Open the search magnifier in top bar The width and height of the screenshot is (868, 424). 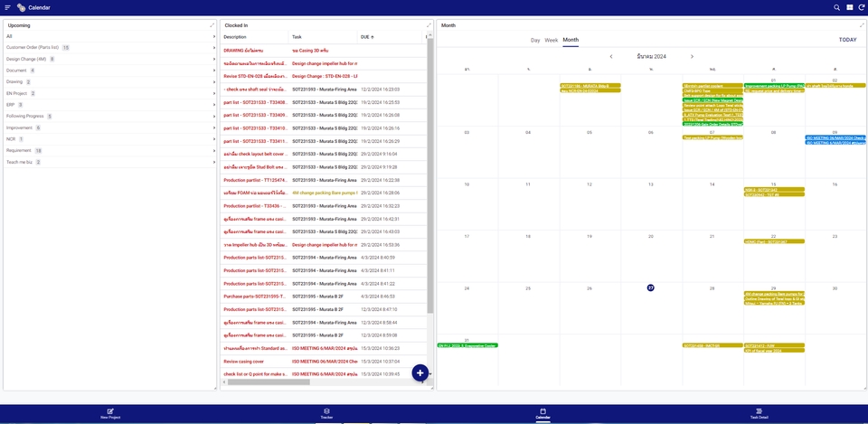[837, 7]
